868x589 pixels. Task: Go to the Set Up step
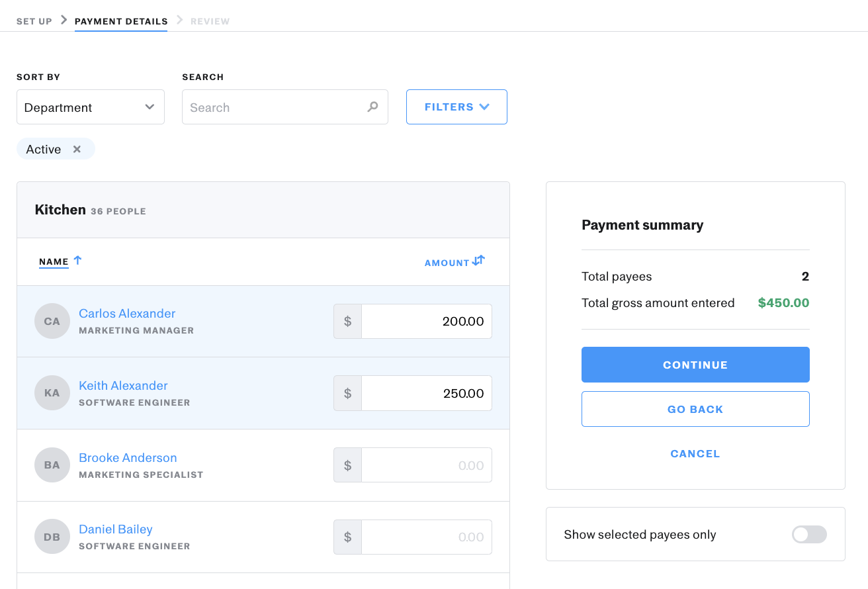coord(34,21)
